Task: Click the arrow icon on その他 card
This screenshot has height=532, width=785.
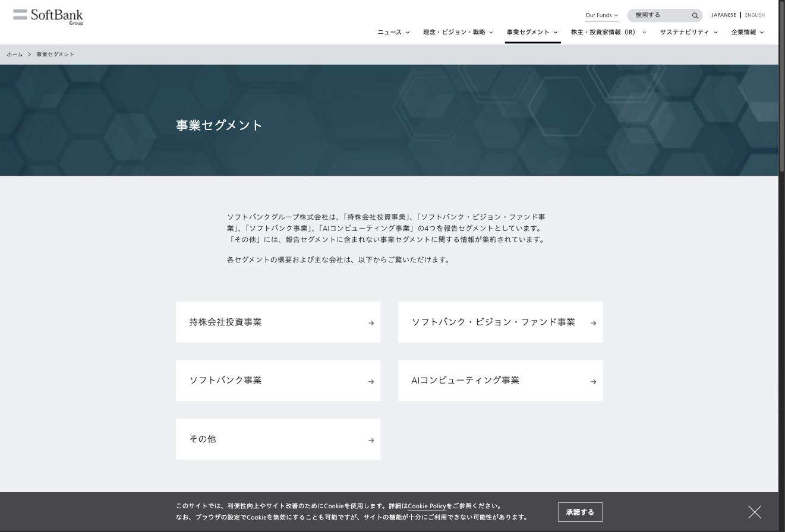Action: click(x=371, y=440)
